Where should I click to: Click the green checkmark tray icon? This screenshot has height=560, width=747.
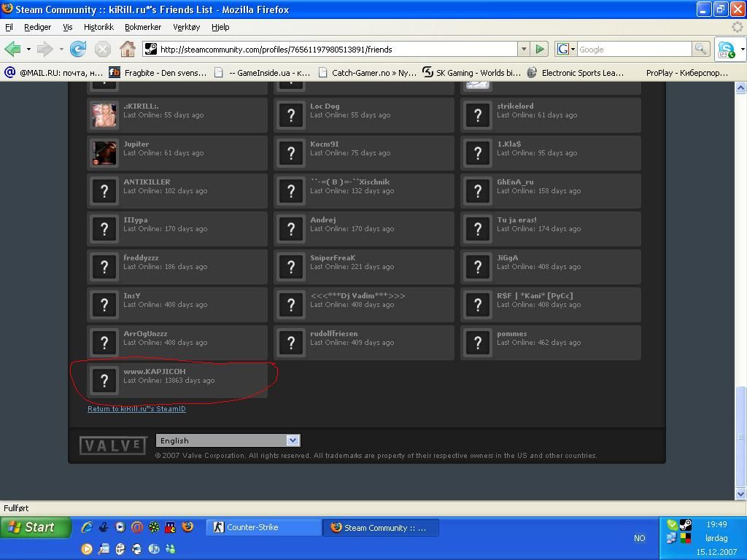[672, 525]
